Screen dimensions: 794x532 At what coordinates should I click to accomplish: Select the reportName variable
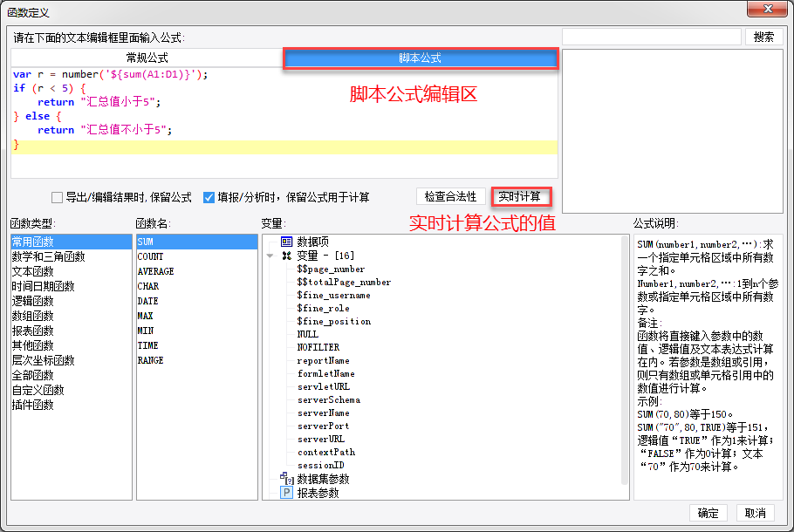tap(323, 360)
